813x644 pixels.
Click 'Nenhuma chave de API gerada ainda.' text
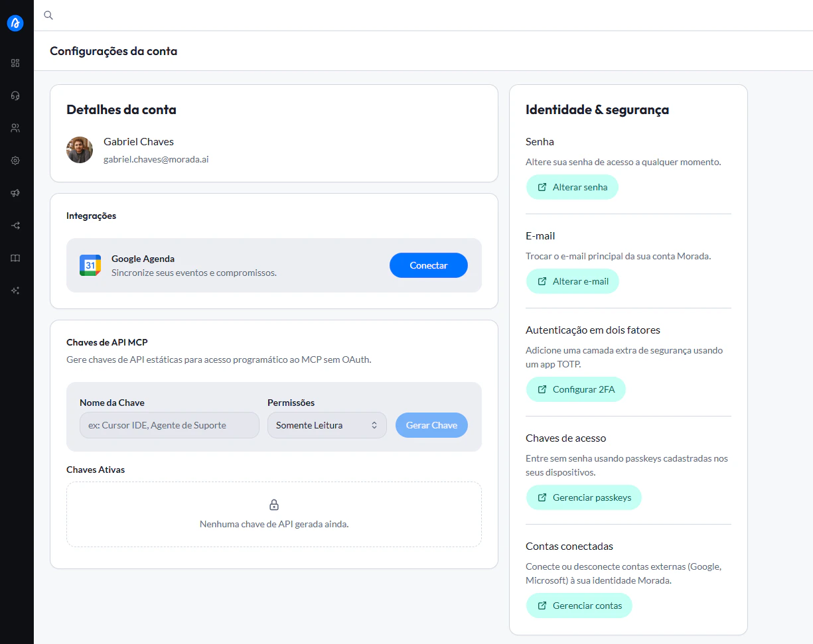[274, 524]
